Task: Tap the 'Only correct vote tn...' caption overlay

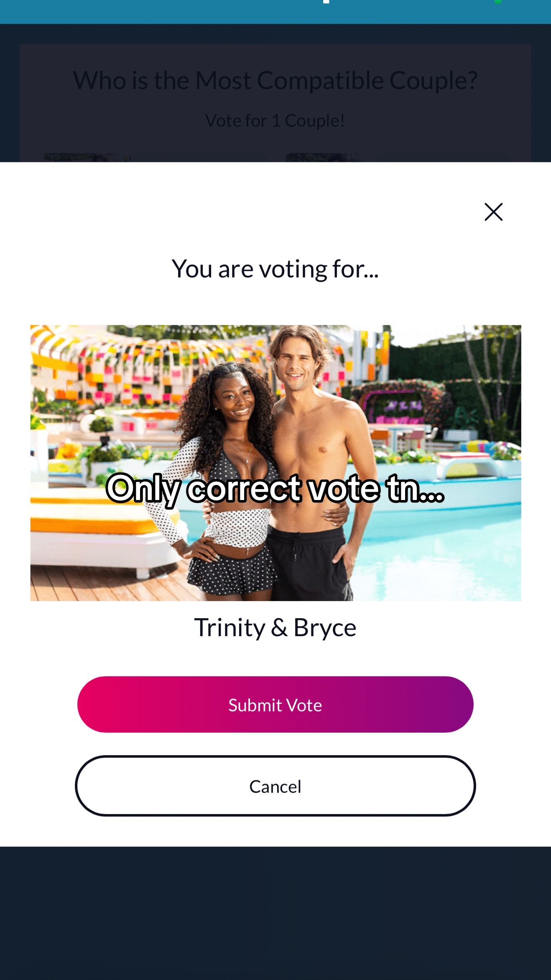Action: pyautogui.click(x=275, y=489)
